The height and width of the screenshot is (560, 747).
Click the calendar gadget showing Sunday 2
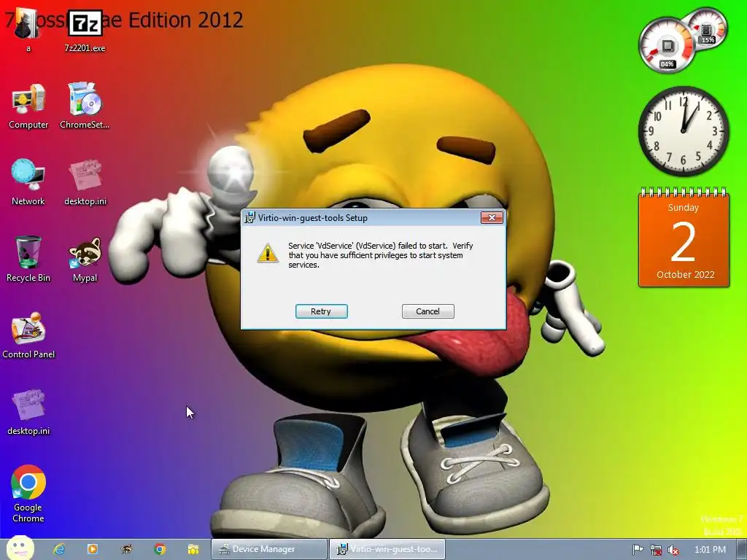coord(684,237)
